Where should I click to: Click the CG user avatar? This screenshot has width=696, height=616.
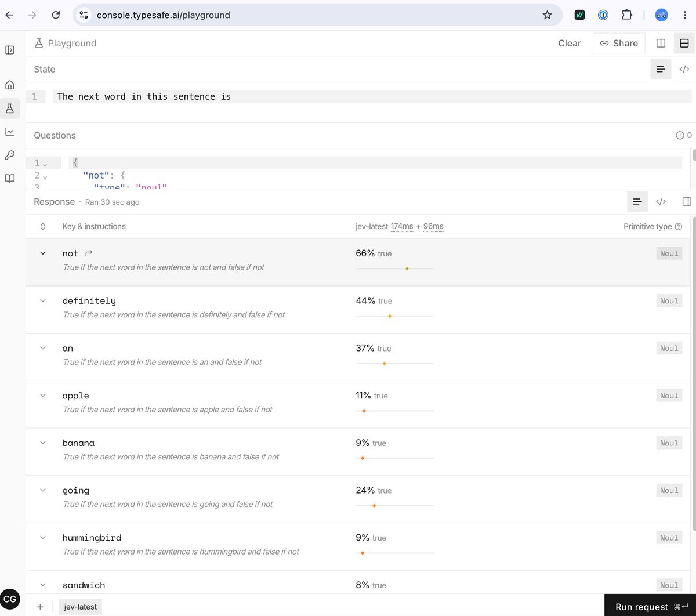pyautogui.click(x=10, y=599)
